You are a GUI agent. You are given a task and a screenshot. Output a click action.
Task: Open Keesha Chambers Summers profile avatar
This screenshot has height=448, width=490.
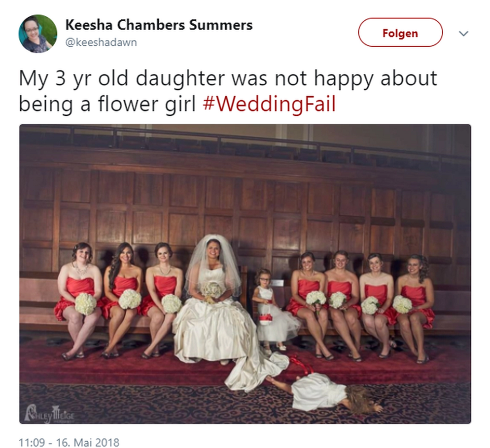point(38,34)
